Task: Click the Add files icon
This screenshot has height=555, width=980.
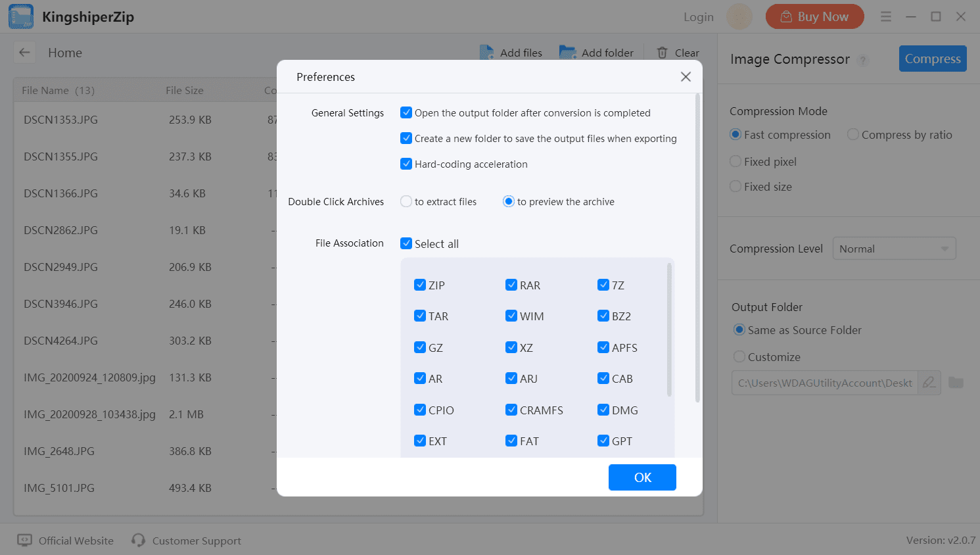Action: (x=486, y=53)
